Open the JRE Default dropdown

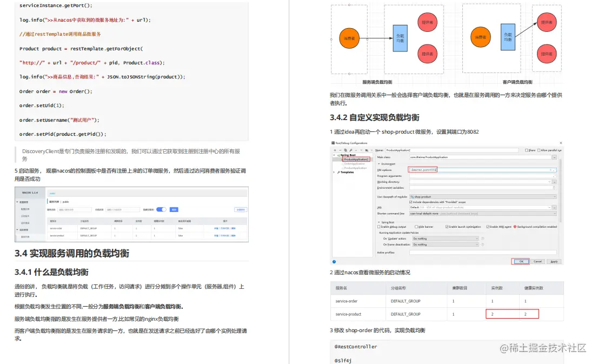click(480, 208)
